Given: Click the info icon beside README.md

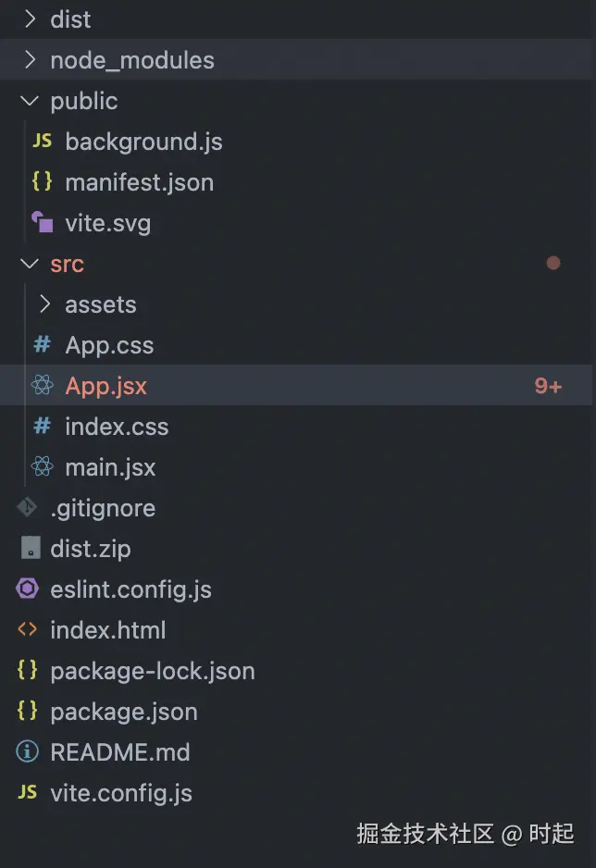Looking at the screenshot, I should [28, 752].
